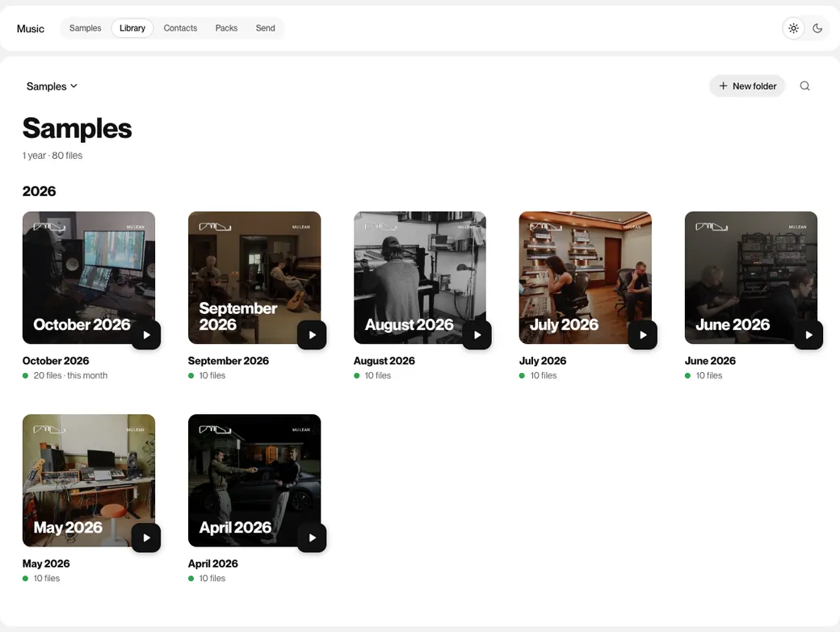Click the July 2026 folder title below cover
This screenshot has height=632, width=840.
(x=543, y=361)
